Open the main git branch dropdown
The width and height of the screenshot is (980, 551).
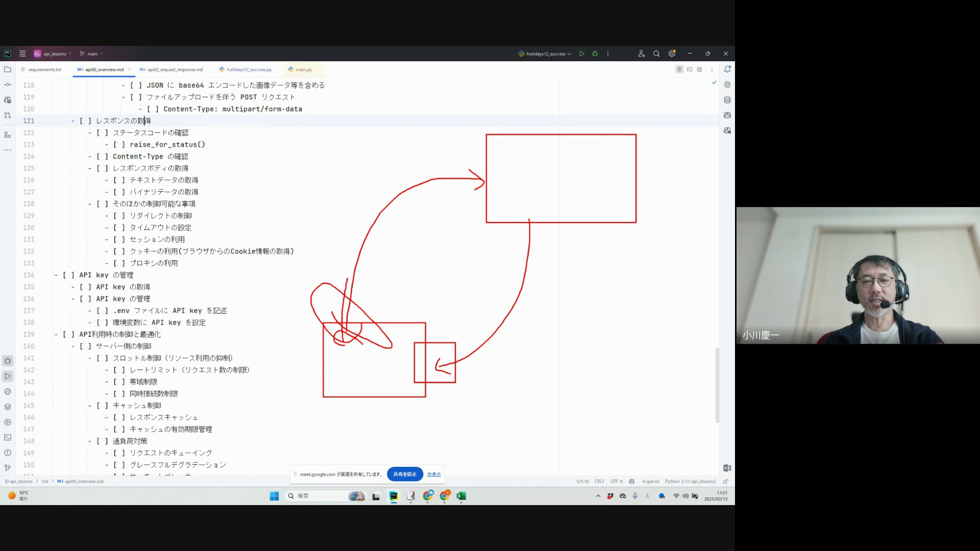pyautogui.click(x=92, y=54)
